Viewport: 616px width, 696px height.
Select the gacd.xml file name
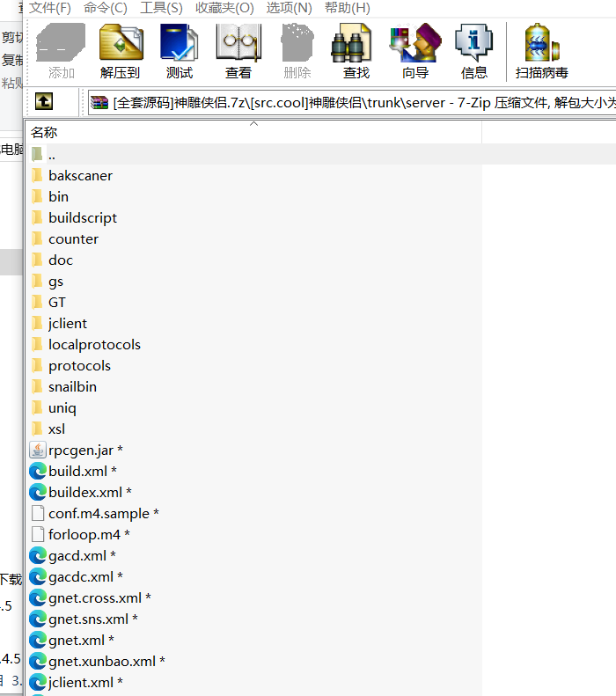coord(77,555)
